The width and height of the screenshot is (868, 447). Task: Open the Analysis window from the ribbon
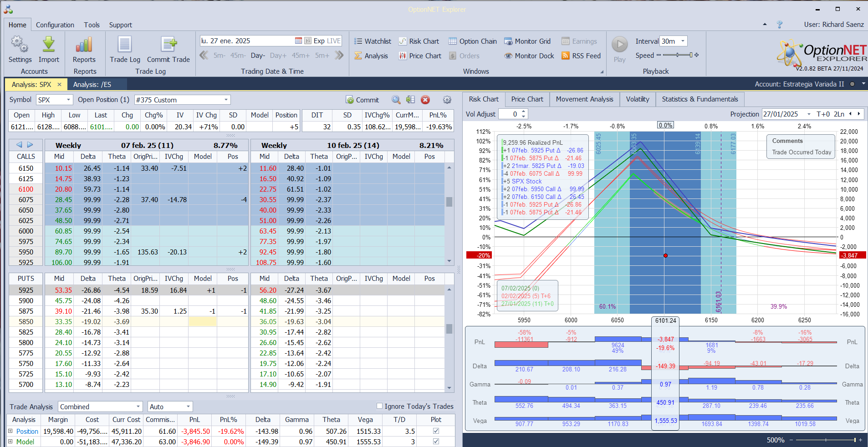(371, 56)
